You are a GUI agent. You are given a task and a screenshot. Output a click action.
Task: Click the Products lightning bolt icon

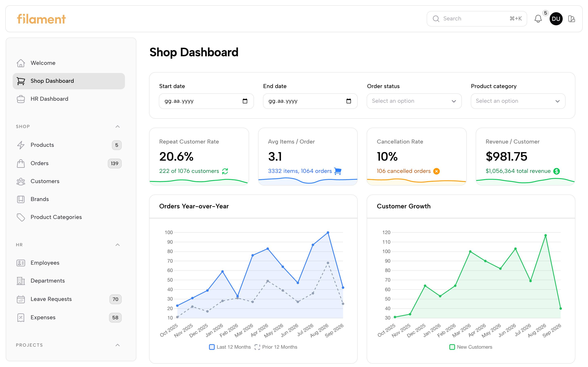[x=21, y=145]
